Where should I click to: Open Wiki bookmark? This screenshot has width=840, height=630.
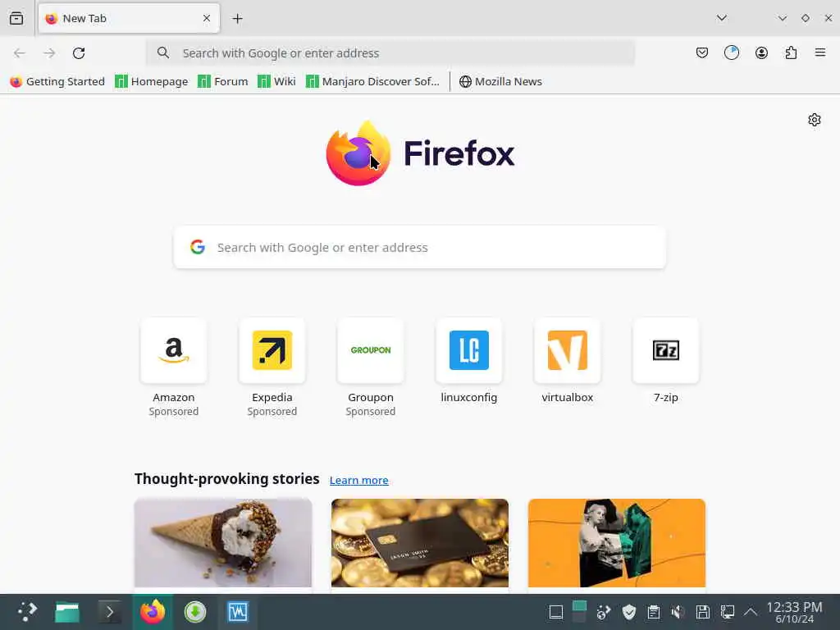click(x=276, y=81)
